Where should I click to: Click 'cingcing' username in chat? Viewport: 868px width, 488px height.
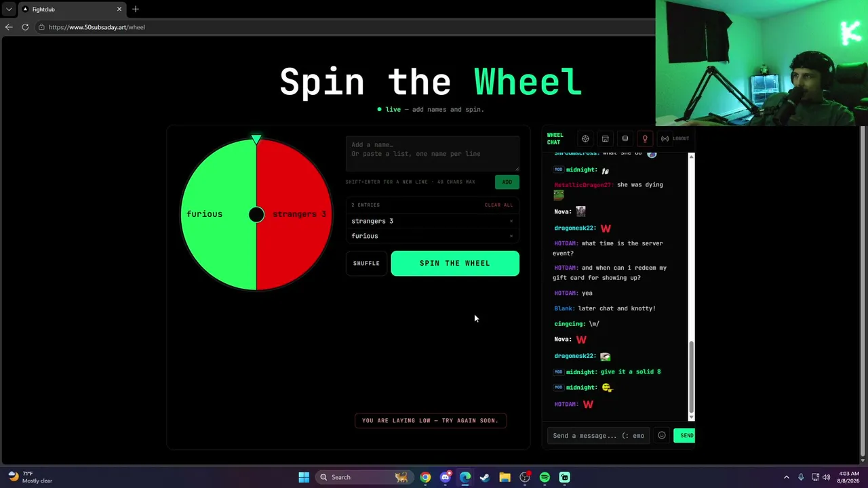tap(570, 324)
